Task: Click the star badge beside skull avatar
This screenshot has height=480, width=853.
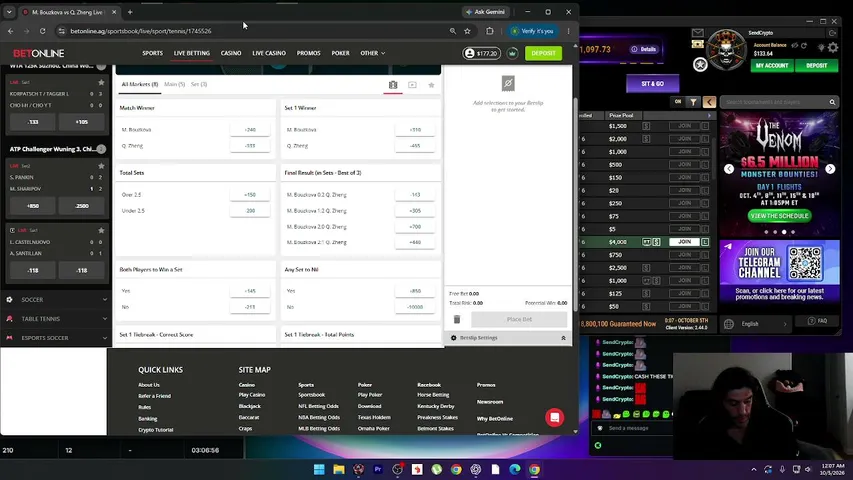Action: coord(700,65)
